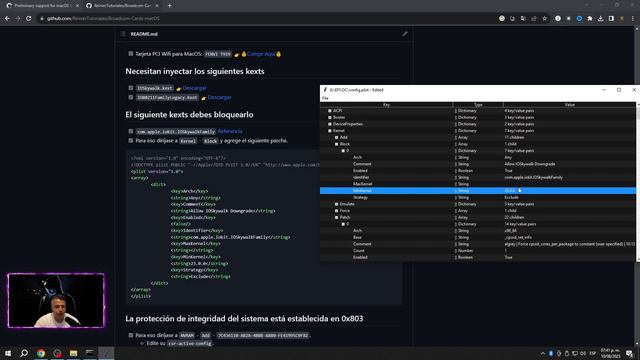Toggle checkbox beside 'Para eso diríjase a Kernel'
640x360 pixels.
pyautogui.click(x=131, y=140)
